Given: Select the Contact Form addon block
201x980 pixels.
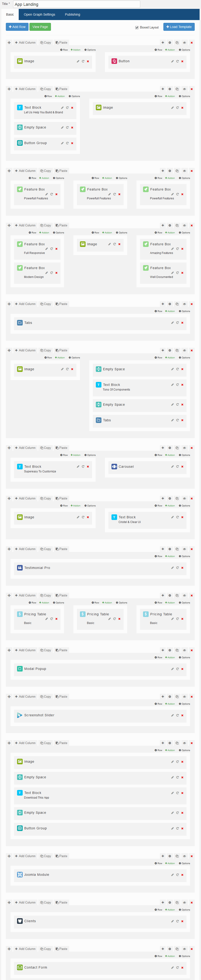Looking at the screenshot, I should coord(100,968).
